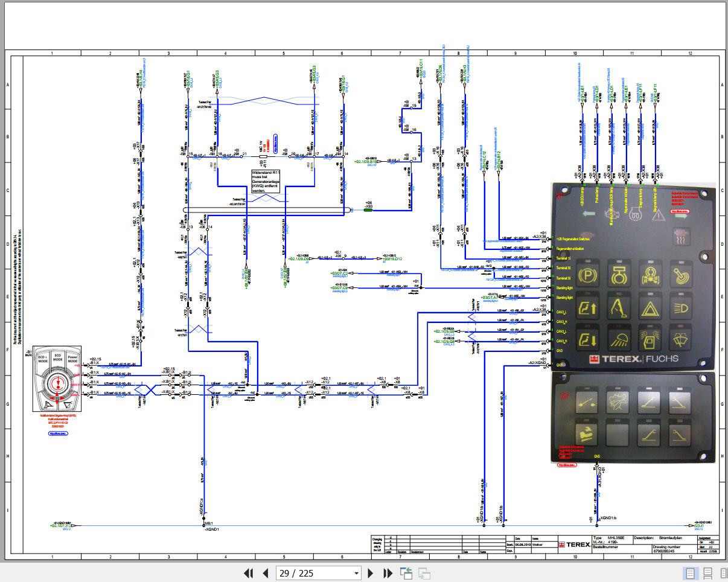Click the Widerstand R11 note text box
The width and height of the screenshot is (728, 582).
(x=266, y=181)
